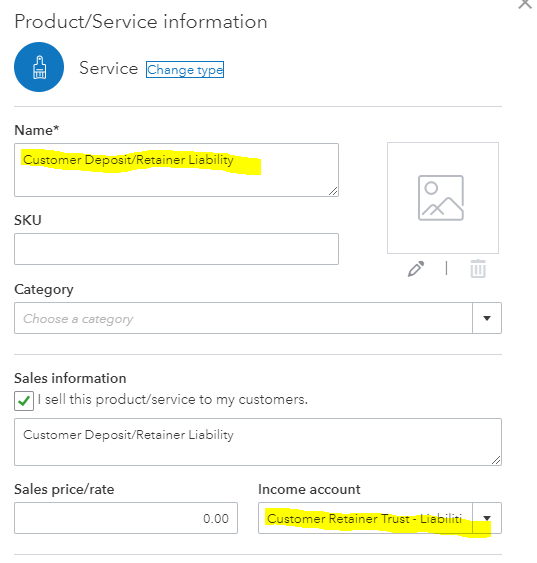Expand the Category dropdown arrow
The height and width of the screenshot is (563, 537).
coord(487,318)
